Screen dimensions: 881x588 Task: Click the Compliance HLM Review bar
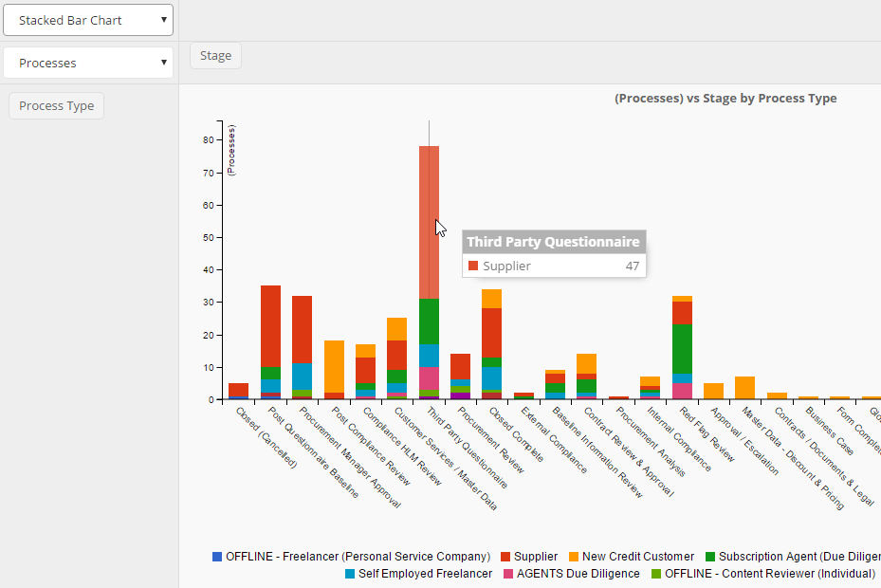tap(366, 372)
